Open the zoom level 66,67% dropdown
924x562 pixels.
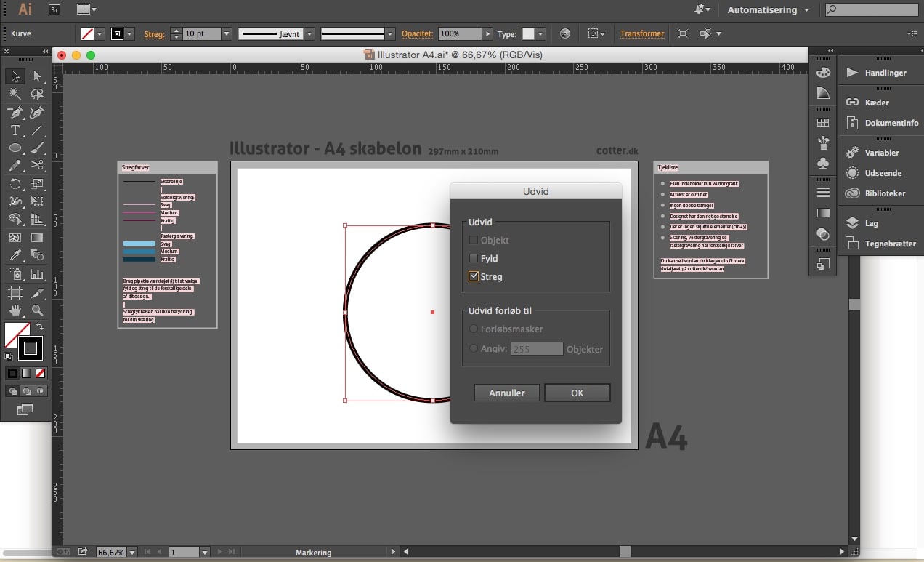[x=131, y=553]
